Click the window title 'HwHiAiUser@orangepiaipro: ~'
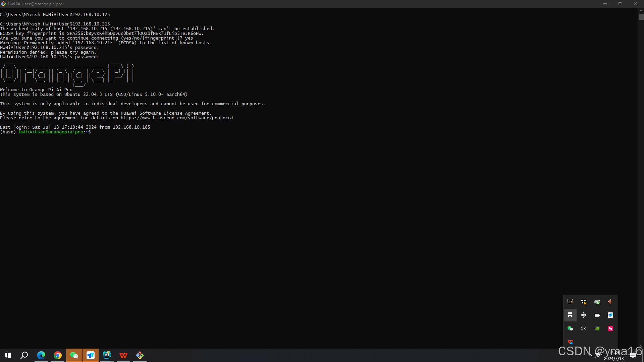The height and width of the screenshot is (362, 644). click(38, 4)
